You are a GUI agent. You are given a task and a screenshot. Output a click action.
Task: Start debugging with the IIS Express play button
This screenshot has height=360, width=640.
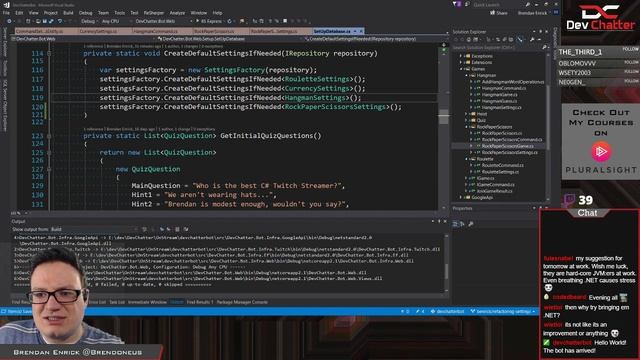pyautogui.click(x=198, y=21)
